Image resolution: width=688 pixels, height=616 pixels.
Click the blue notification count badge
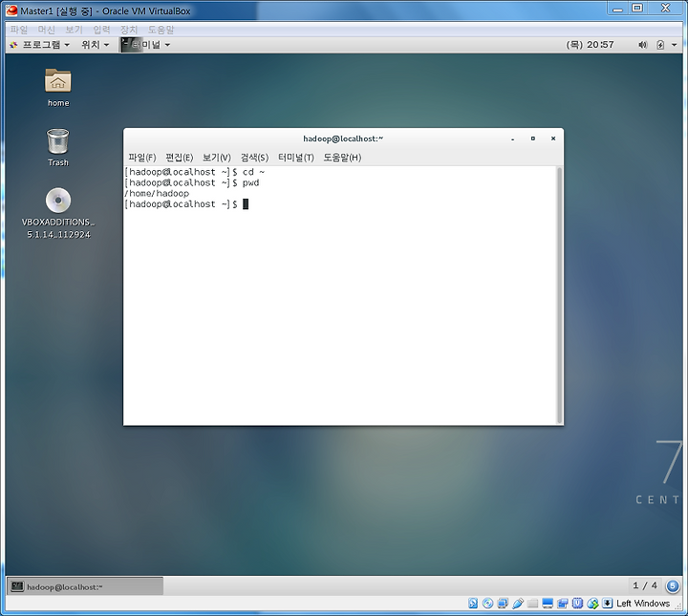(673, 585)
